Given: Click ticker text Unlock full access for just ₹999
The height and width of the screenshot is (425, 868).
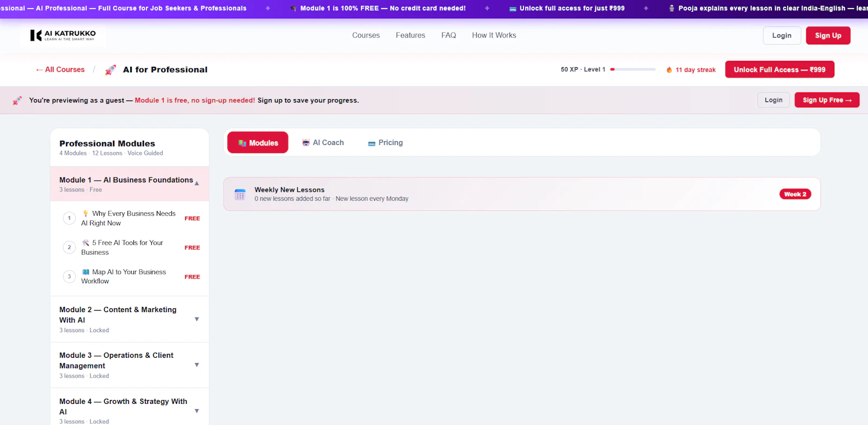Looking at the screenshot, I should [x=572, y=8].
